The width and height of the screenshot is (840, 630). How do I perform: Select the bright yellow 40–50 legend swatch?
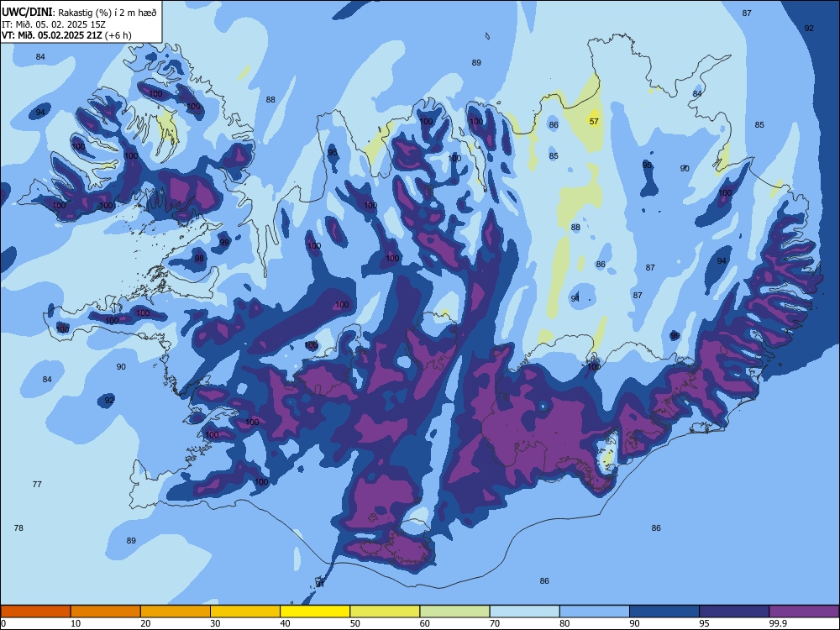(315, 612)
